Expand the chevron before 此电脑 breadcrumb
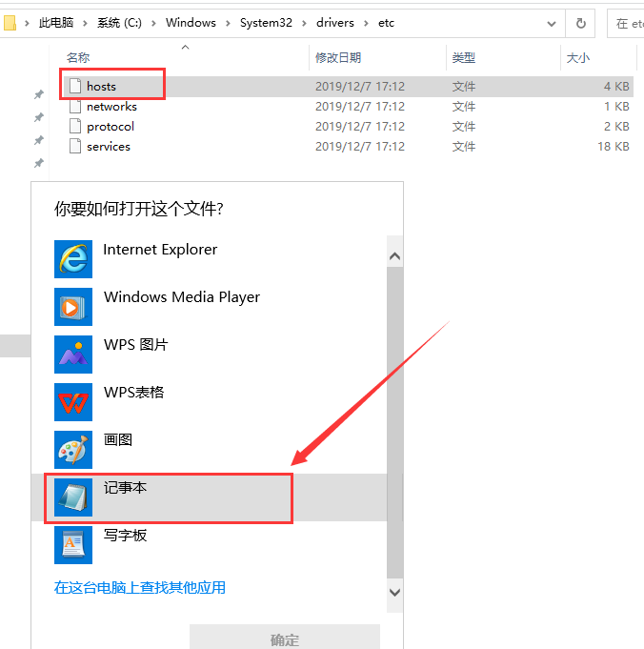 tap(27, 23)
